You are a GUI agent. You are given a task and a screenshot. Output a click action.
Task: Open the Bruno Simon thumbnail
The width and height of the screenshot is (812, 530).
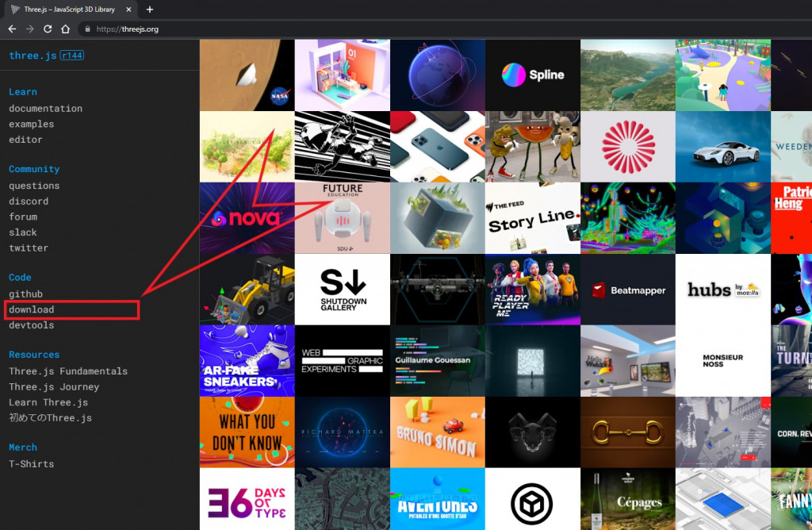438,432
